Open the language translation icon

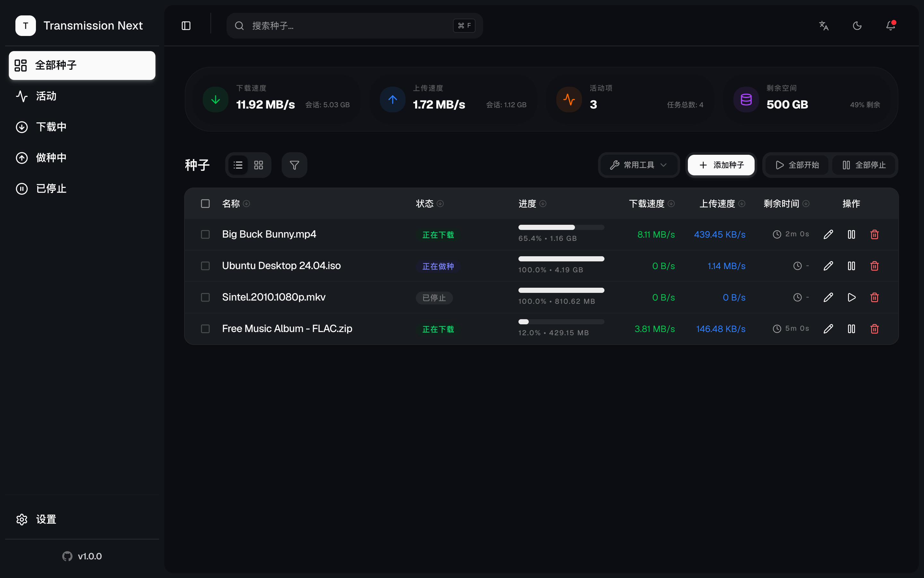coord(824,26)
